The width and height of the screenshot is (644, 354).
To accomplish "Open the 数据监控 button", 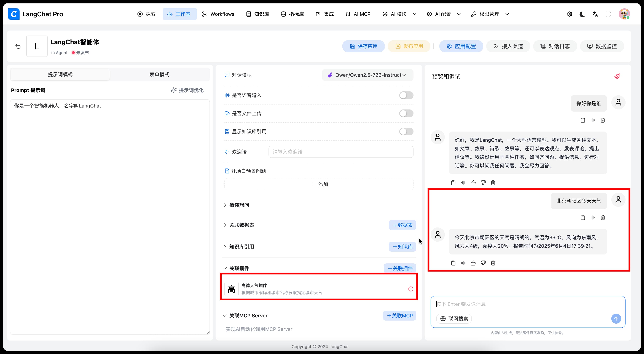I will [x=602, y=46].
